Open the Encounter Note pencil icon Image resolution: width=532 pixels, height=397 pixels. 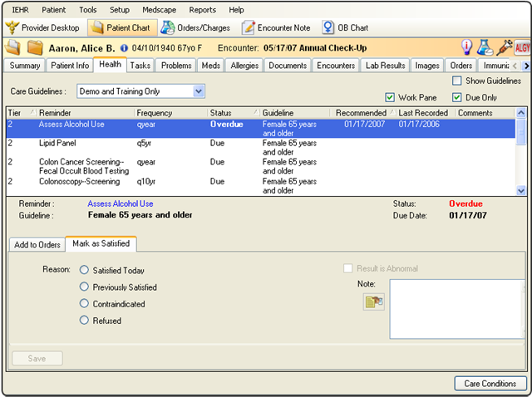click(x=249, y=27)
